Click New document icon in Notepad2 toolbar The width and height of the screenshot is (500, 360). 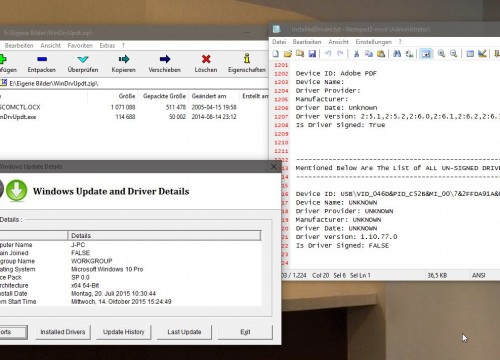tap(276, 53)
